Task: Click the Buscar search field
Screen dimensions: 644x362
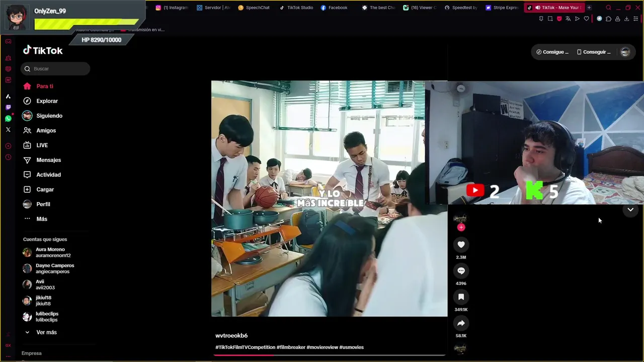Action: click(55, 69)
